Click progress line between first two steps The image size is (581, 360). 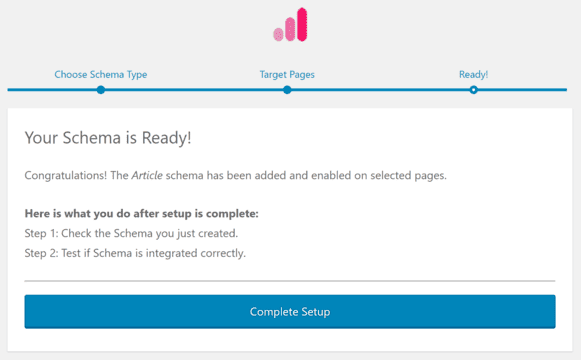click(x=194, y=90)
